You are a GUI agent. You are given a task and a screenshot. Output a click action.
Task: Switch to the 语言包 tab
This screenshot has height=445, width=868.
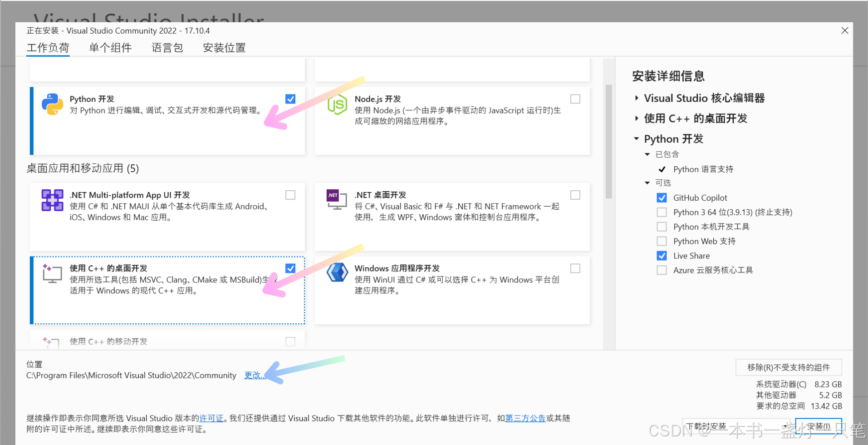167,48
